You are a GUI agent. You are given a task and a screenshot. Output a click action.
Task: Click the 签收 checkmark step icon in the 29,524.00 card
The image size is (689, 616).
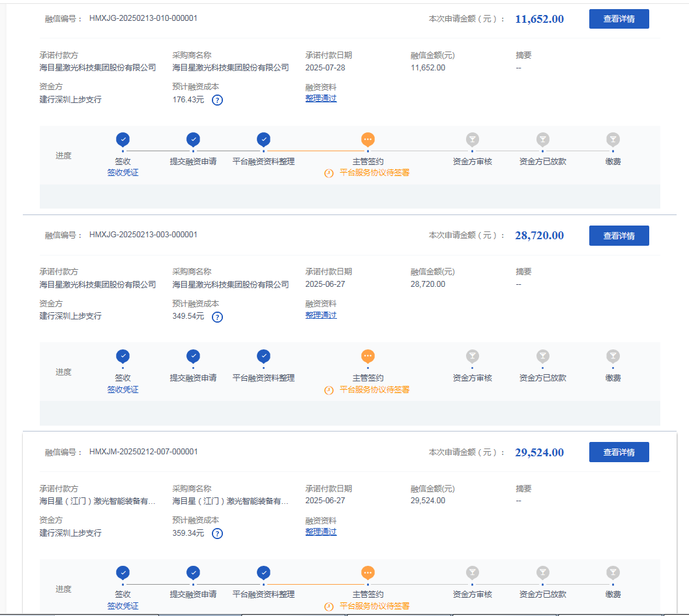[x=123, y=572]
